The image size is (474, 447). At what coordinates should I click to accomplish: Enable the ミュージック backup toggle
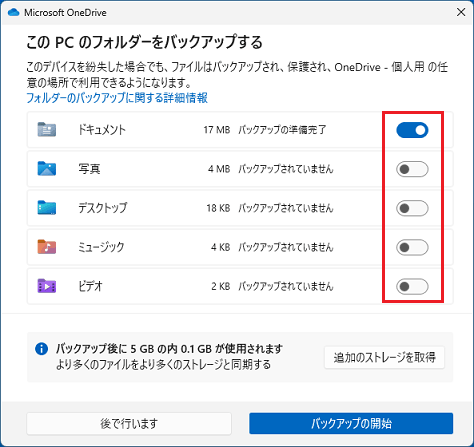coord(412,247)
